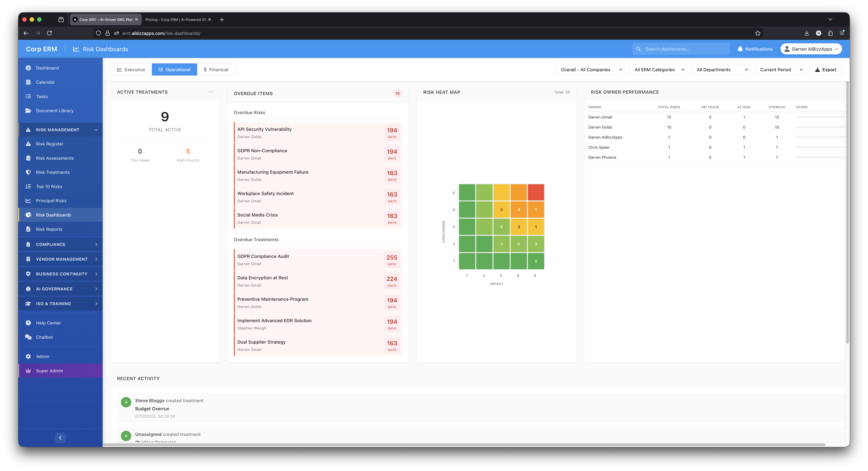Open the Super Admin section
This screenshot has width=868, height=471.
point(49,371)
